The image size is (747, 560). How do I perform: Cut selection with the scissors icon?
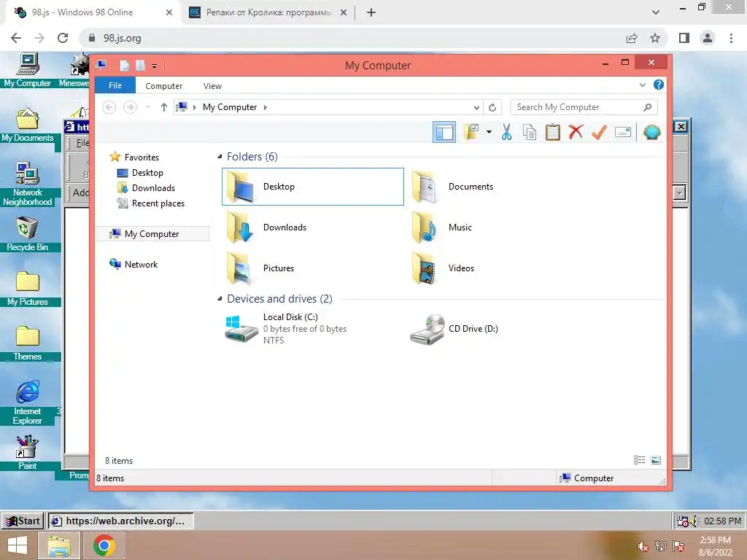506,132
